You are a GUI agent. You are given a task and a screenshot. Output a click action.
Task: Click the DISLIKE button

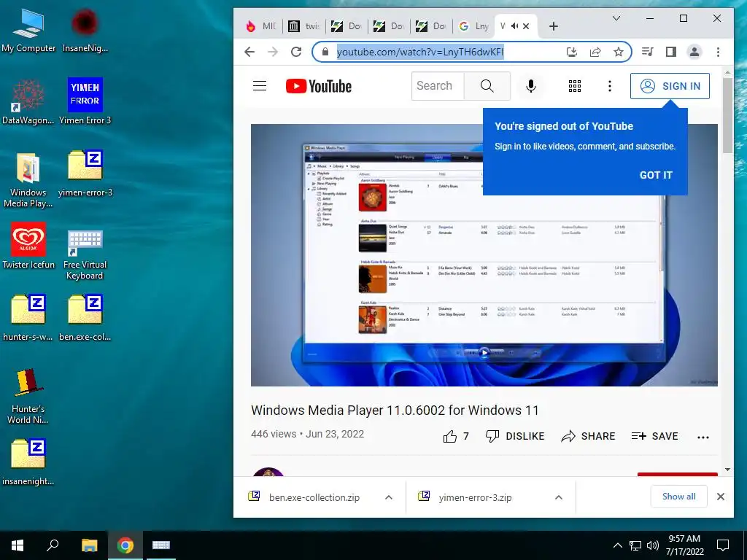point(514,436)
